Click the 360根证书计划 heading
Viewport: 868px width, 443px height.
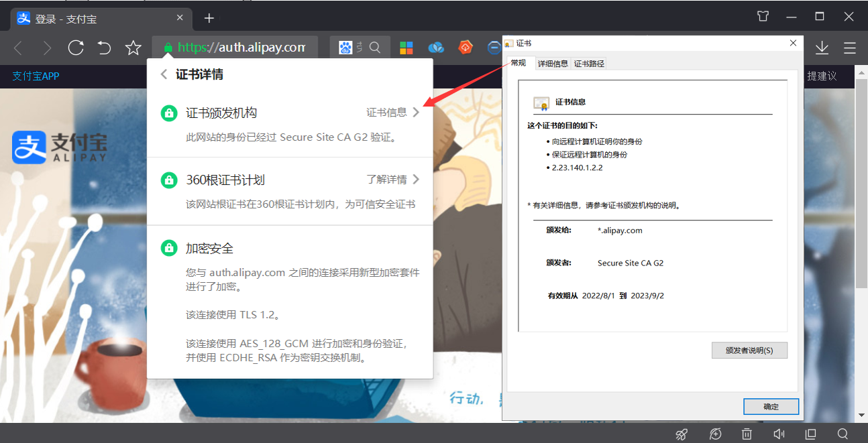(225, 180)
